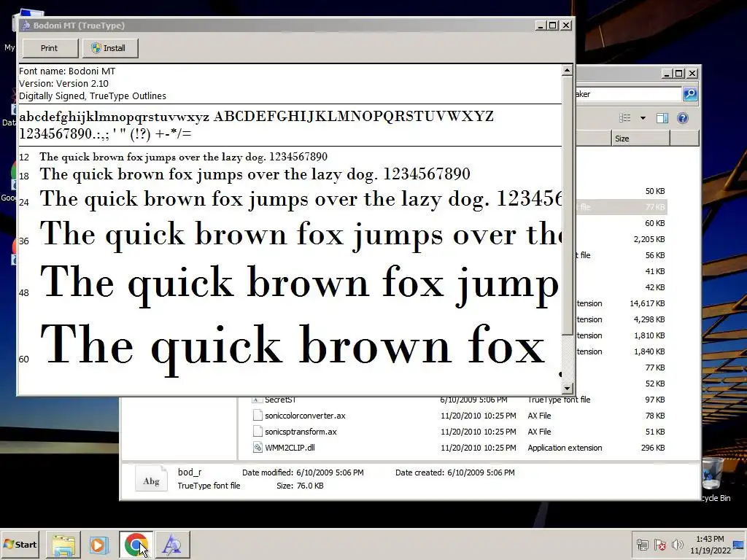Minimize the Explorer window behind font viewer

tap(667, 74)
